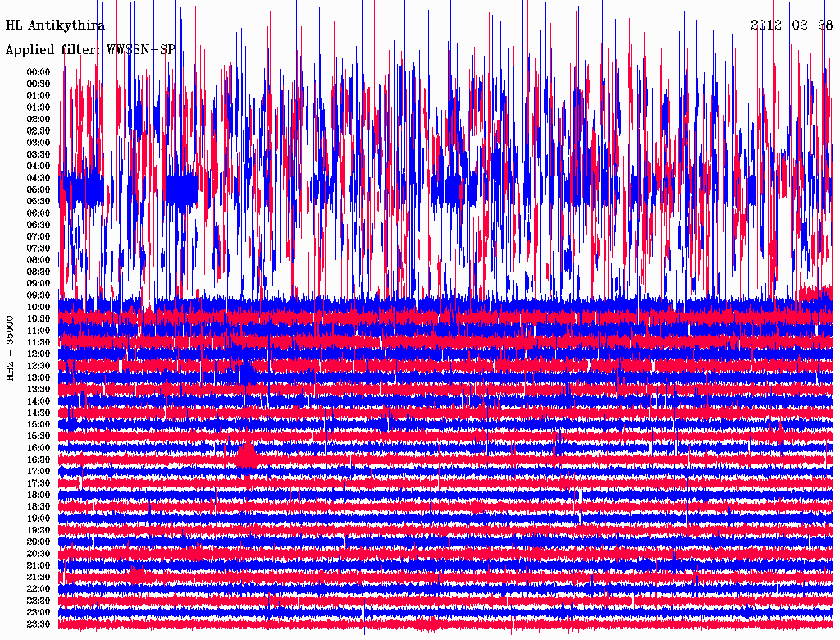
Task: Select the 03:30 time label
Action: pos(39,154)
